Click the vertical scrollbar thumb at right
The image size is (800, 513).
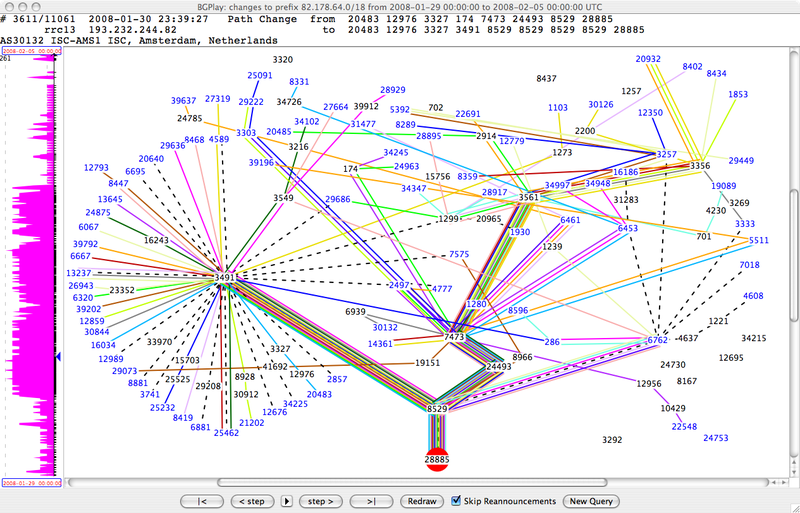795,255
